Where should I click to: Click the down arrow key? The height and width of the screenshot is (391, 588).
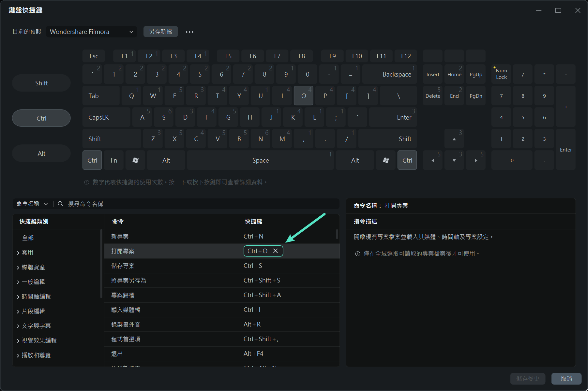click(x=454, y=160)
